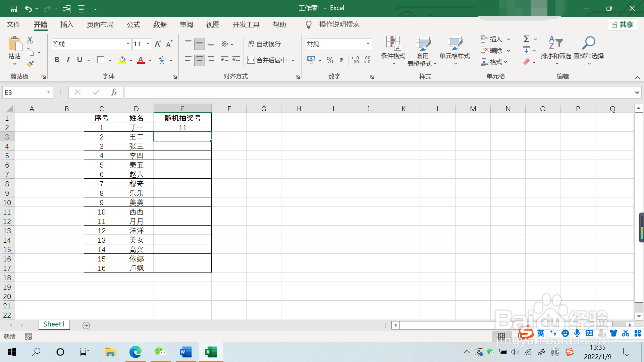Switch to the 数据 tab
Viewport: 644px width, 362px height.
pyautogui.click(x=160, y=24)
